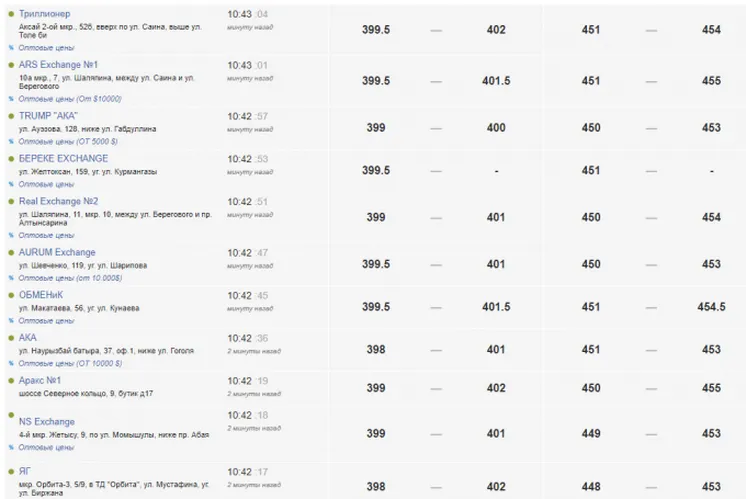Go to БЕРЕКЕ EXCHANGE details
Screen dimensions: 746x499
(x=63, y=158)
